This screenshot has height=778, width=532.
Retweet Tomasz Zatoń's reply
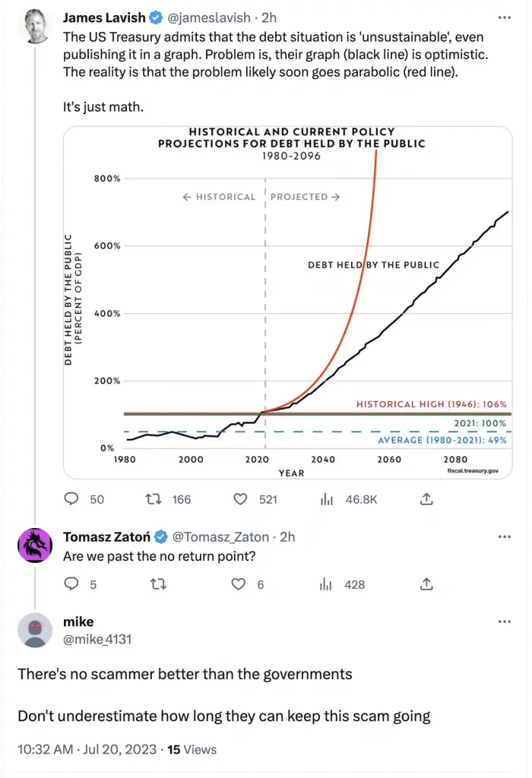click(x=158, y=584)
